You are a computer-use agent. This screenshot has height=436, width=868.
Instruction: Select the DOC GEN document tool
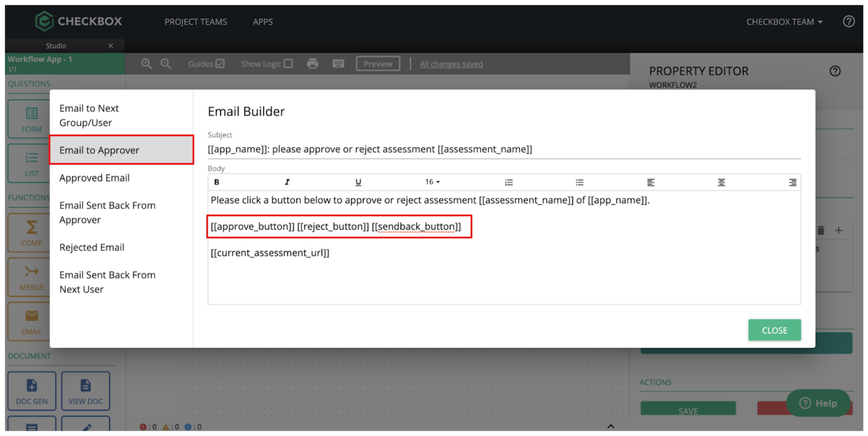[x=32, y=391]
